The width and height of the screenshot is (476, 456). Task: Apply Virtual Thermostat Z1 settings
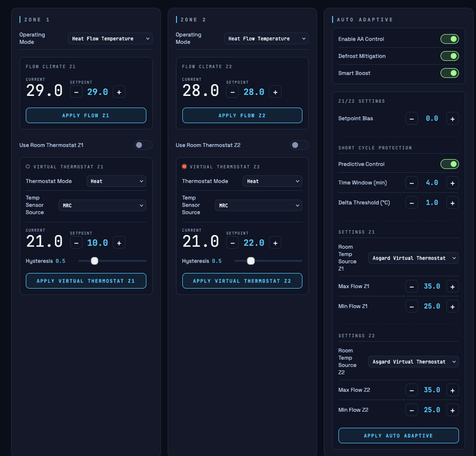(x=86, y=281)
